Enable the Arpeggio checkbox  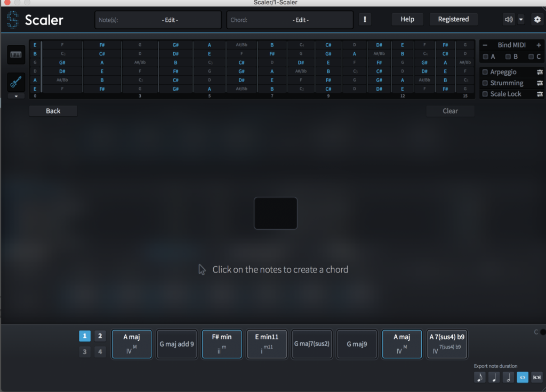coord(485,72)
